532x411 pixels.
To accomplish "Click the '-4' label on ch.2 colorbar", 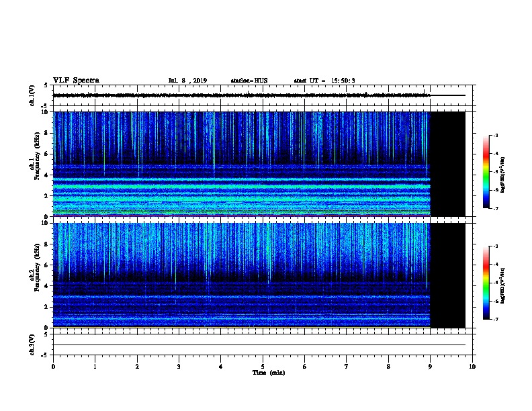I will [x=495, y=265].
